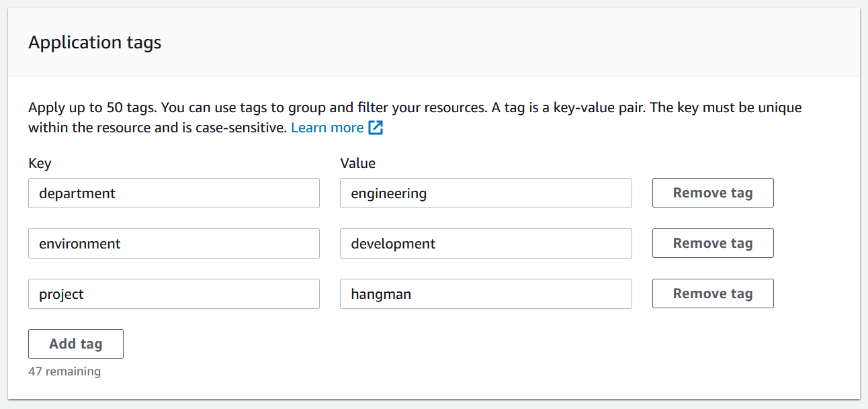Click the Value column label

(357, 163)
